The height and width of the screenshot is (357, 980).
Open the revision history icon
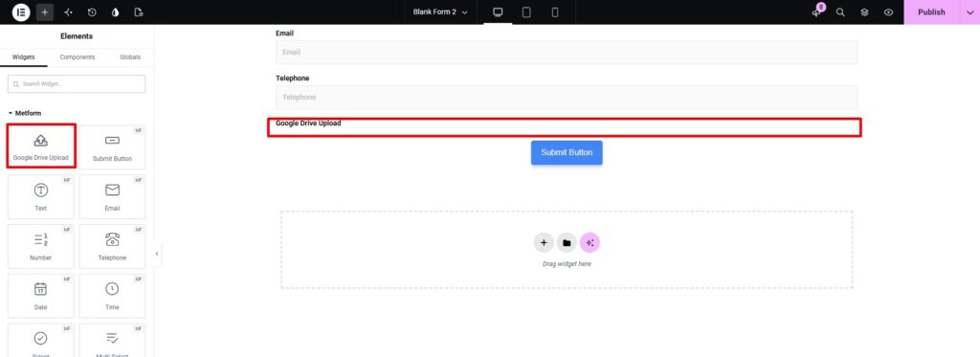[x=92, y=11]
